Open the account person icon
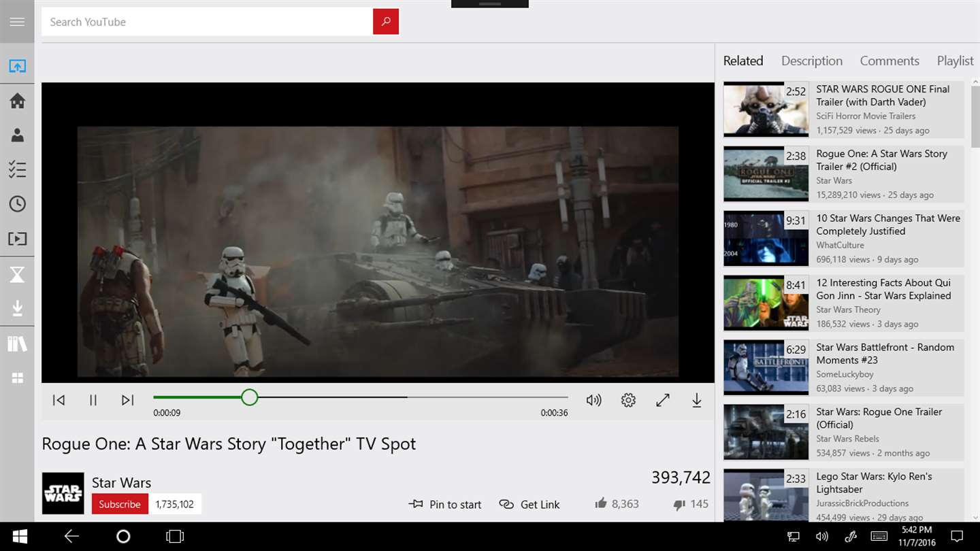This screenshot has width=980, height=551. coord(17,135)
